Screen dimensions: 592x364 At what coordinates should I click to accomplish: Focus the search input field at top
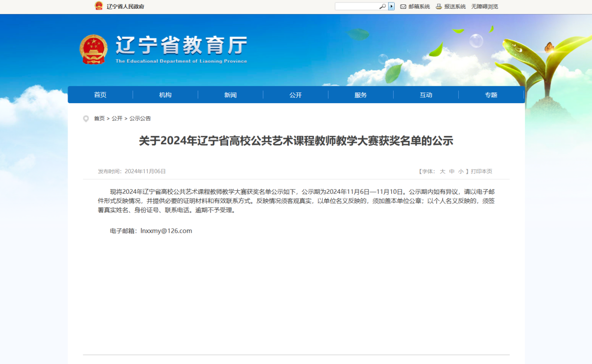pos(357,6)
